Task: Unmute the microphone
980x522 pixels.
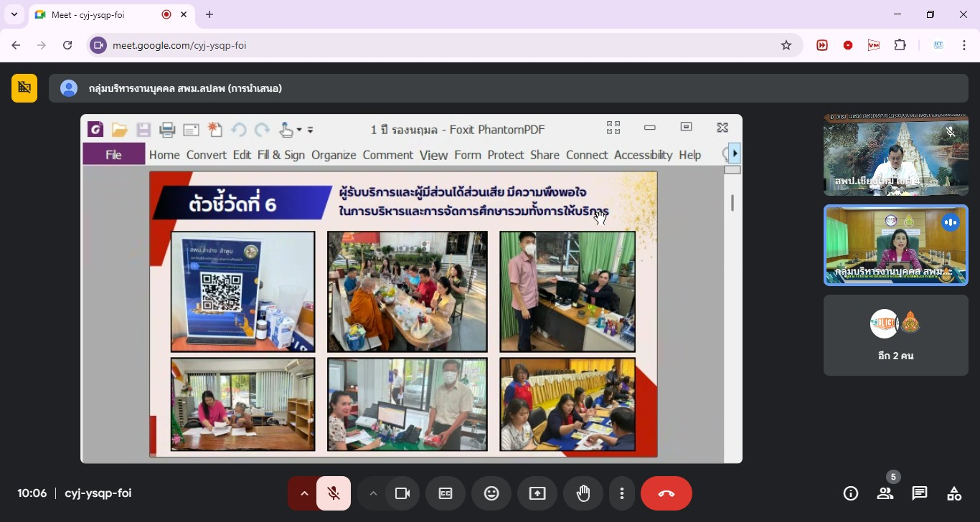Action: click(x=334, y=493)
